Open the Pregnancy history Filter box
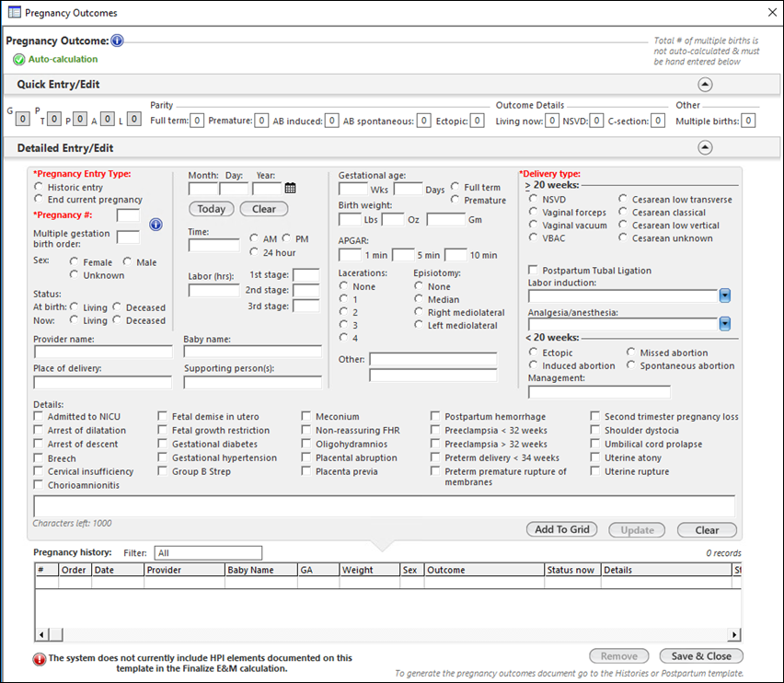 pyautogui.click(x=208, y=552)
